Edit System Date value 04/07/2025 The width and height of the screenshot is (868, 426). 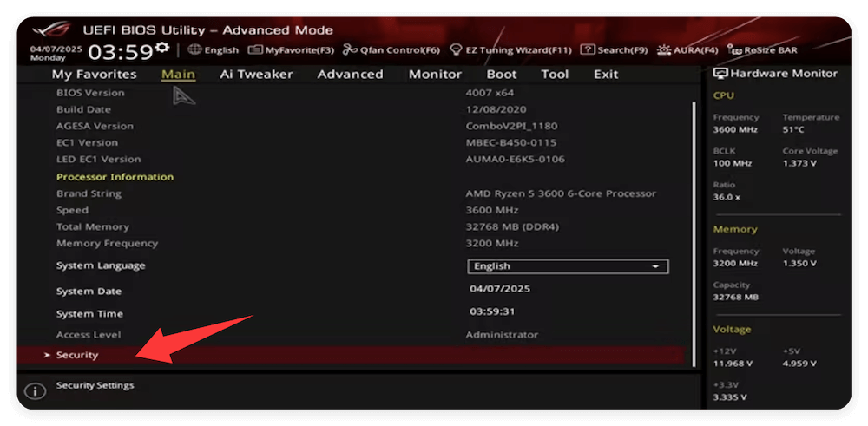(x=500, y=289)
